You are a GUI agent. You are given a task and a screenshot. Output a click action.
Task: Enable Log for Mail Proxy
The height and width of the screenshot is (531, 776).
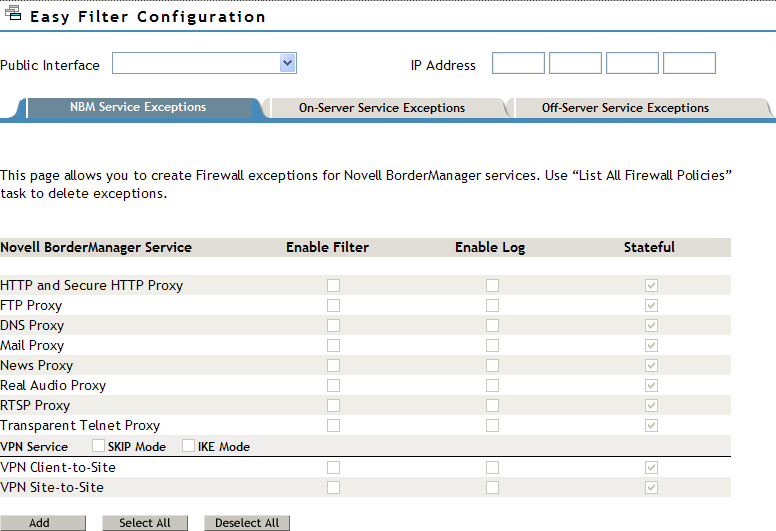(492, 345)
